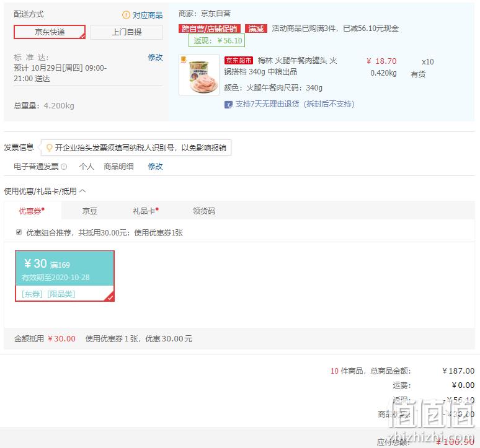Click the info icon beside 电子普通发票
The height and width of the screenshot is (448, 480).
[64, 167]
